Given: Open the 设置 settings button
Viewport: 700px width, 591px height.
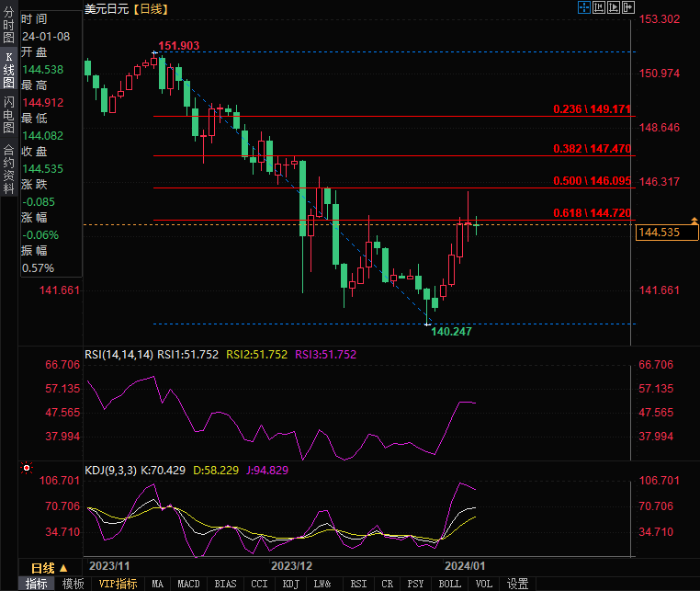Looking at the screenshot, I should point(517,584).
